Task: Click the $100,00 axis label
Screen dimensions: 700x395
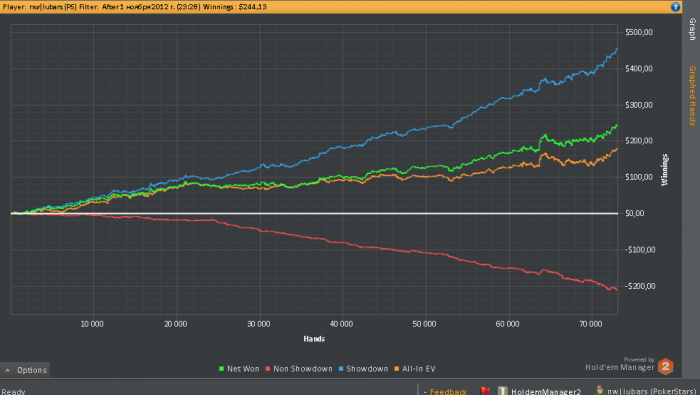Action: (639, 177)
